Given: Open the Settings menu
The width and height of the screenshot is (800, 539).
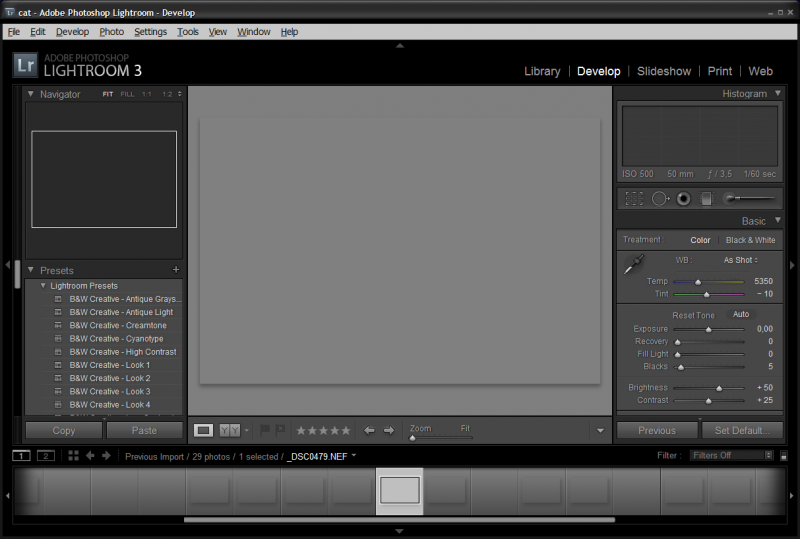Looking at the screenshot, I should 151,32.
